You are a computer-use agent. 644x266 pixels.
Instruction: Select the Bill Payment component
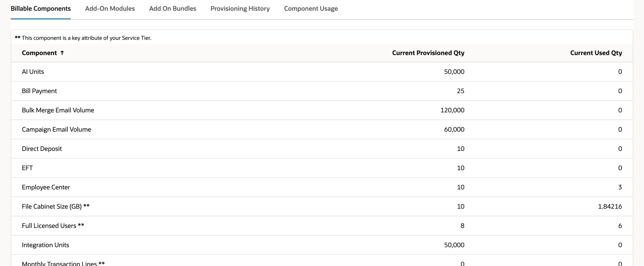pos(39,91)
